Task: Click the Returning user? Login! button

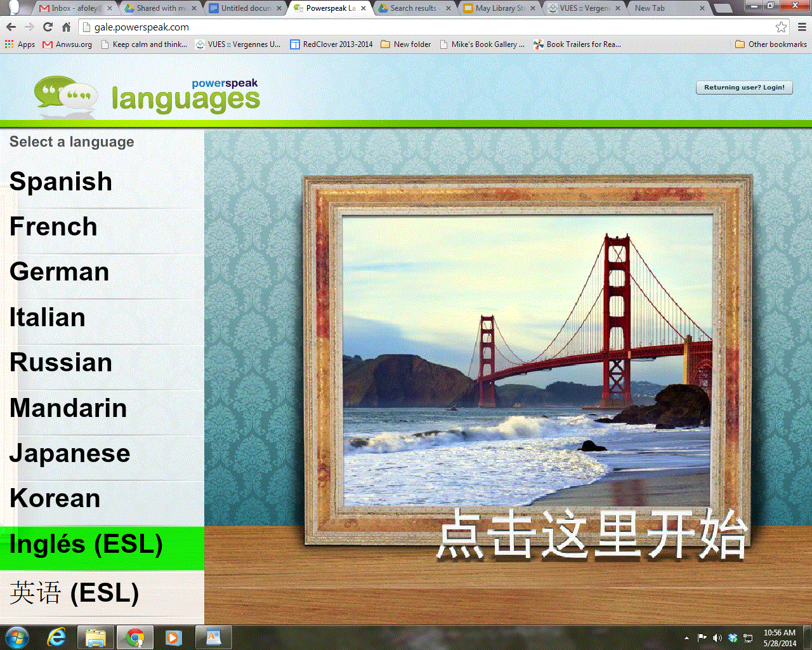Action: tap(744, 88)
